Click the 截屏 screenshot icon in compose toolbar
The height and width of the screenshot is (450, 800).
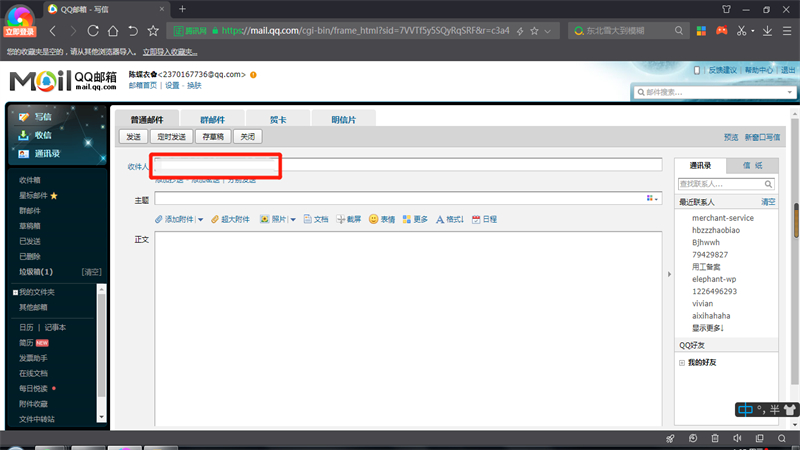pos(341,219)
